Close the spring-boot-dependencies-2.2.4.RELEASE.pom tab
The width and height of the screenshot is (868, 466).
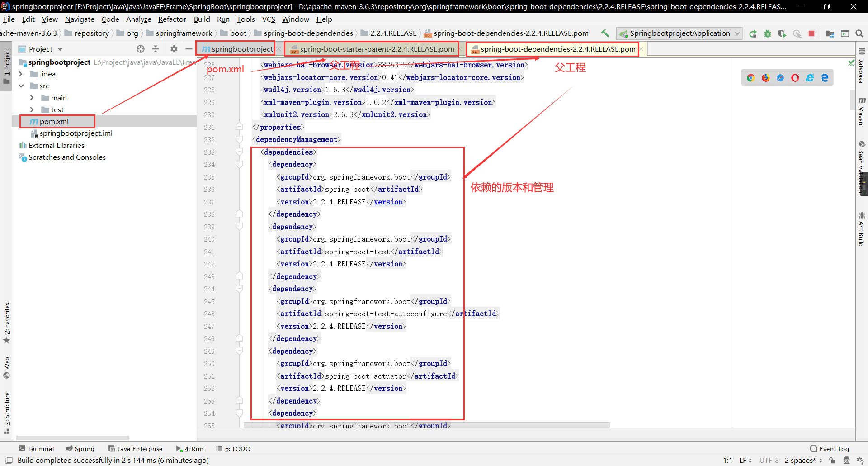pyautogui.click(x=641, y=49)
